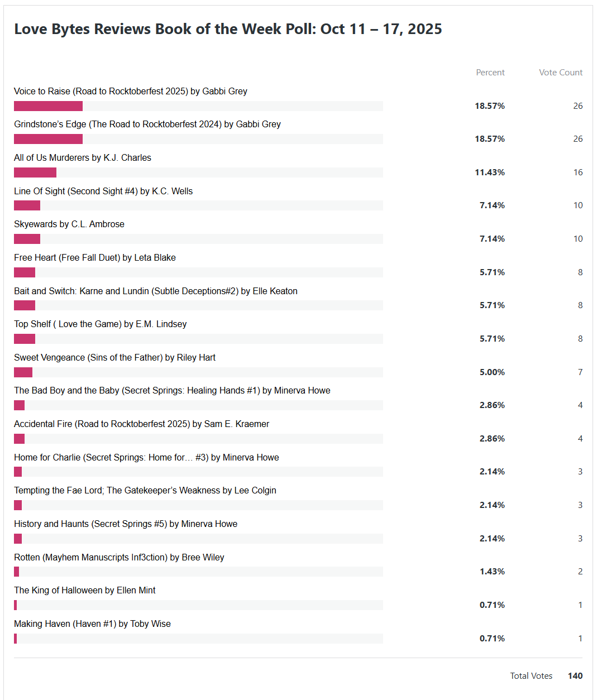Click the poll title heading
Image resolution: width=597 pixels, height=700 pixels.
coord(228,29)
